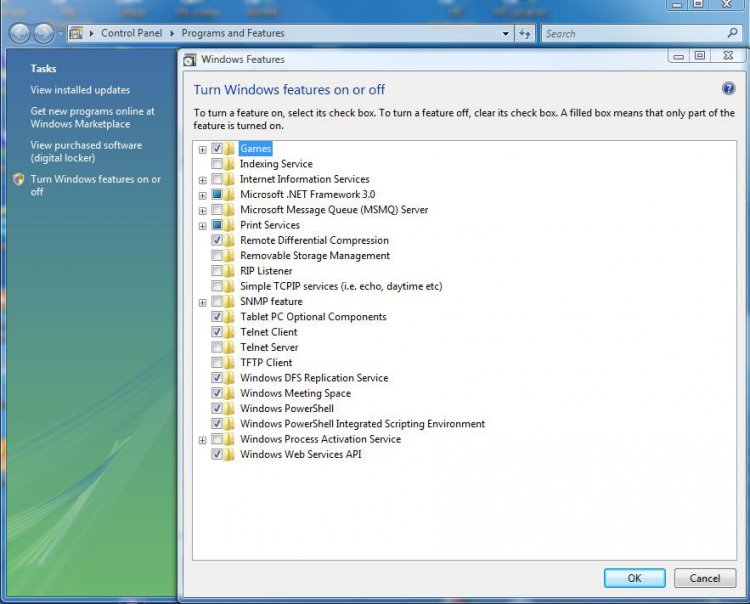The height and width of the screenshot is (604, 750).
Task: Click the OK button
Action: click(634, 578)
